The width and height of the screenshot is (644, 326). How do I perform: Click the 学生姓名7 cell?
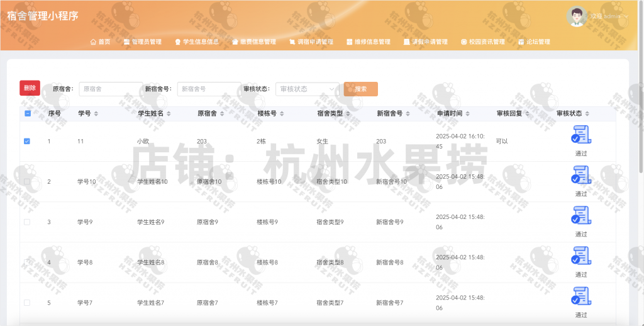(151, 303)
